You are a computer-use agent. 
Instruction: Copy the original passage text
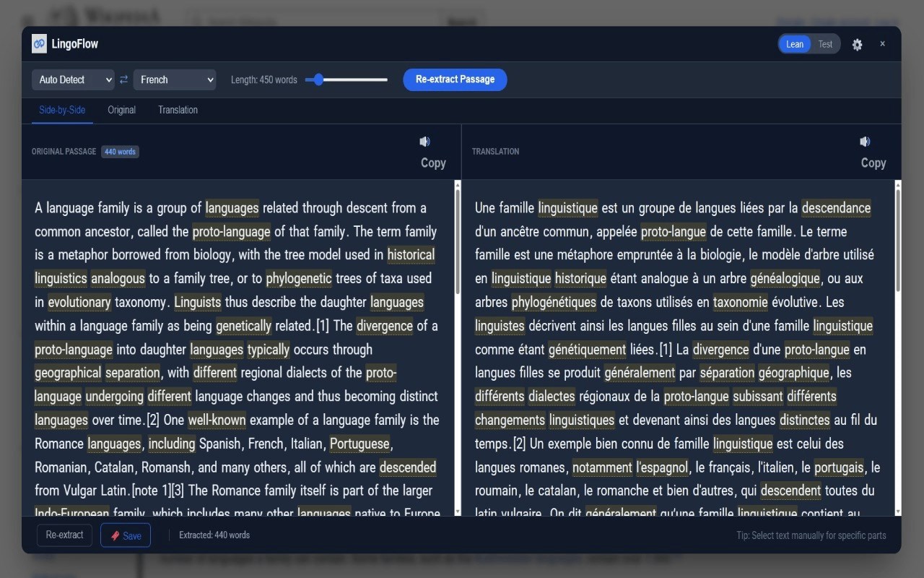click(x=433, y=163)
